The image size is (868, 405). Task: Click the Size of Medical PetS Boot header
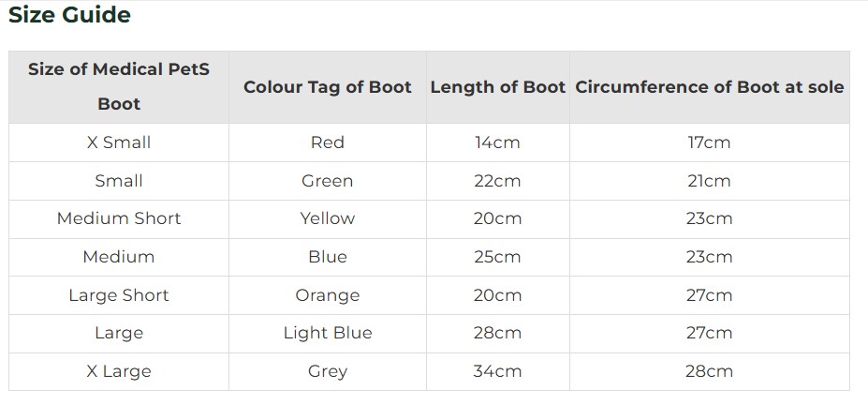[x=119, y=86]
